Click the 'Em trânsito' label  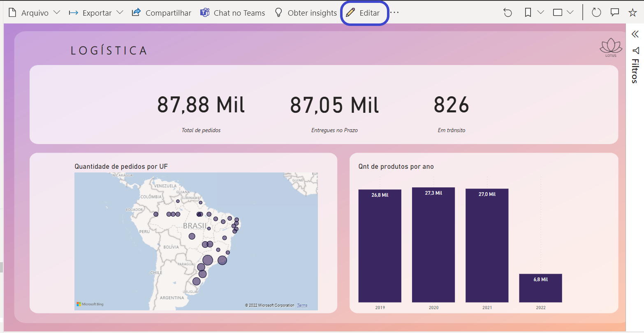[452, 130]
